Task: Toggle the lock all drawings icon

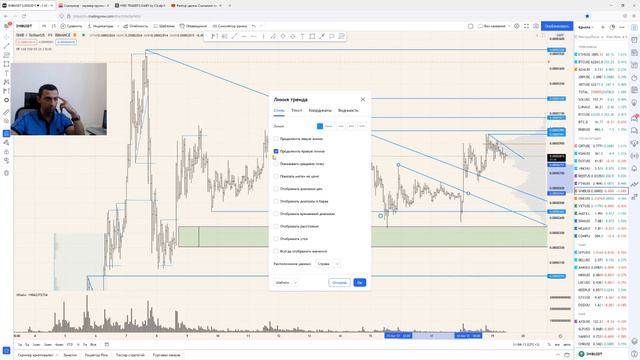Action: pyautogui.click(x=6, y=152)
